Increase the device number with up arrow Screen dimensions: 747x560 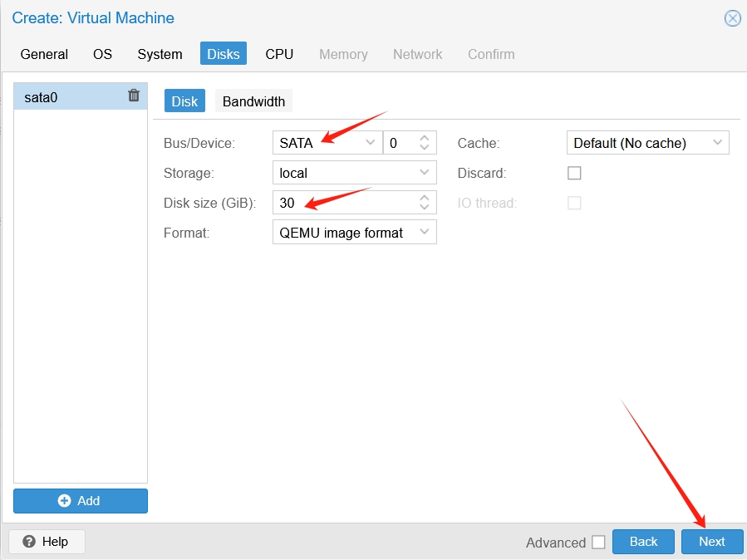pos(424,138)
